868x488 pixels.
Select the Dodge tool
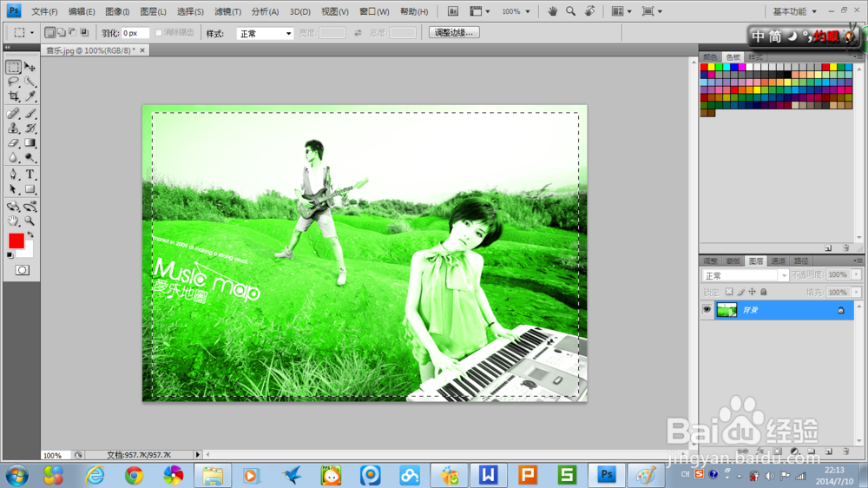point(30,158)
